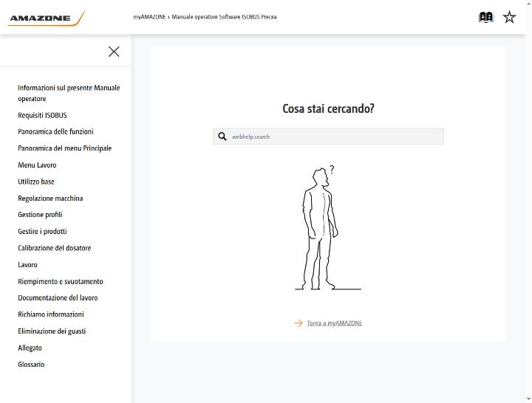Select the Lavoro chapter
532x403 pixels.
27,265
